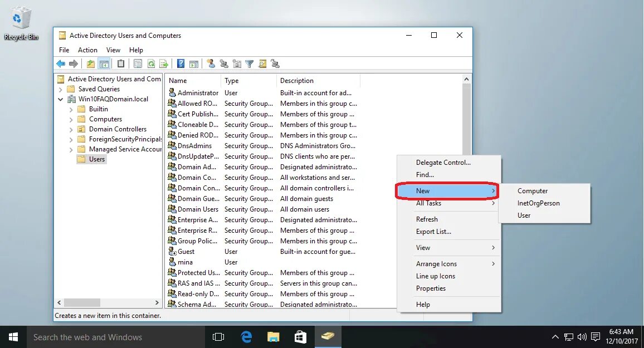This screenshot has height=348, width=644.
Task: Sort by the Name column header
Action: (193, 81)
